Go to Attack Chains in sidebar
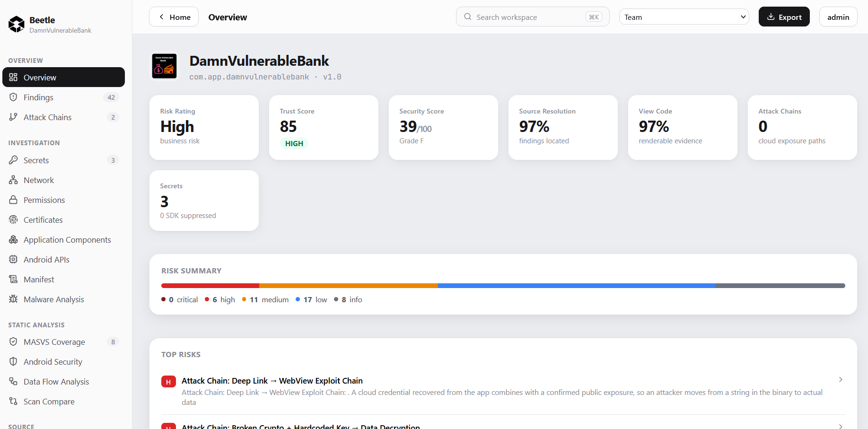This screenshot has height=429, width=868. tap(63, 117)
